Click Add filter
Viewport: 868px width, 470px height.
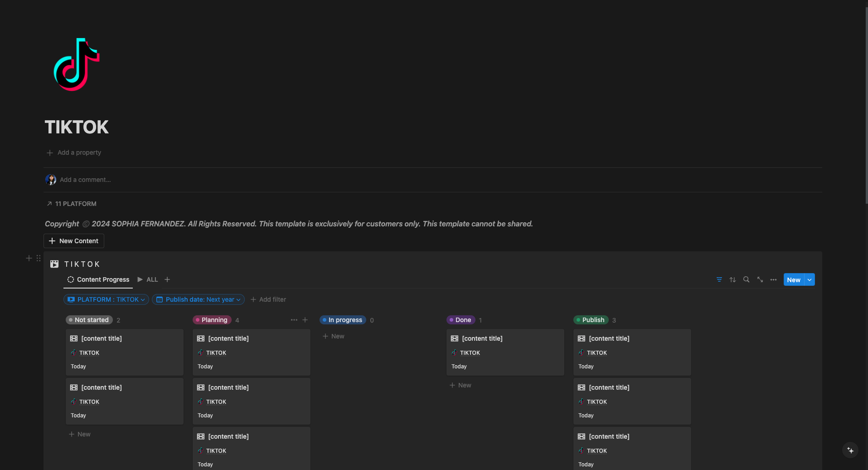268,299
